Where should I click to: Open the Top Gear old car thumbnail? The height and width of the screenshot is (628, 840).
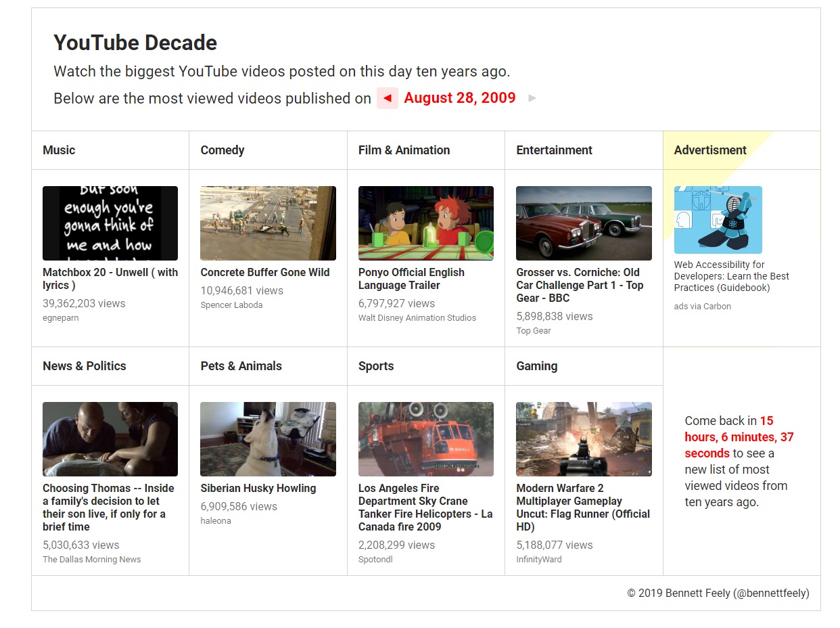pos(584,223)
